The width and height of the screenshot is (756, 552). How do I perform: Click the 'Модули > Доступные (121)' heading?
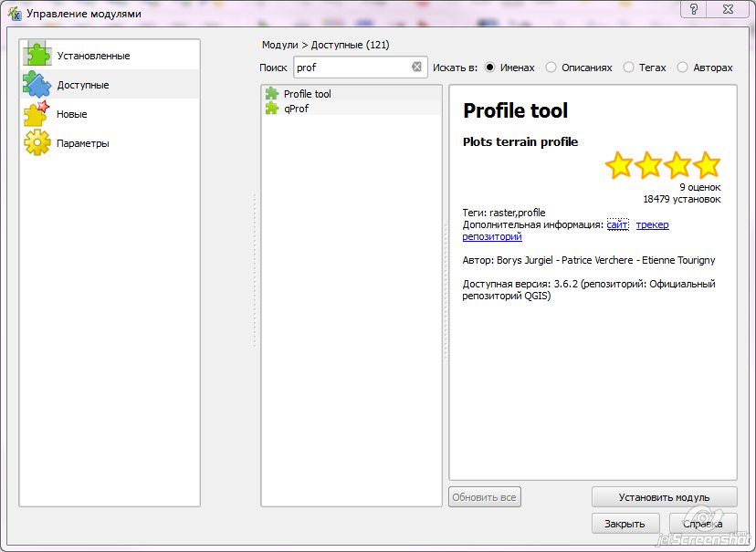(325, 45)
